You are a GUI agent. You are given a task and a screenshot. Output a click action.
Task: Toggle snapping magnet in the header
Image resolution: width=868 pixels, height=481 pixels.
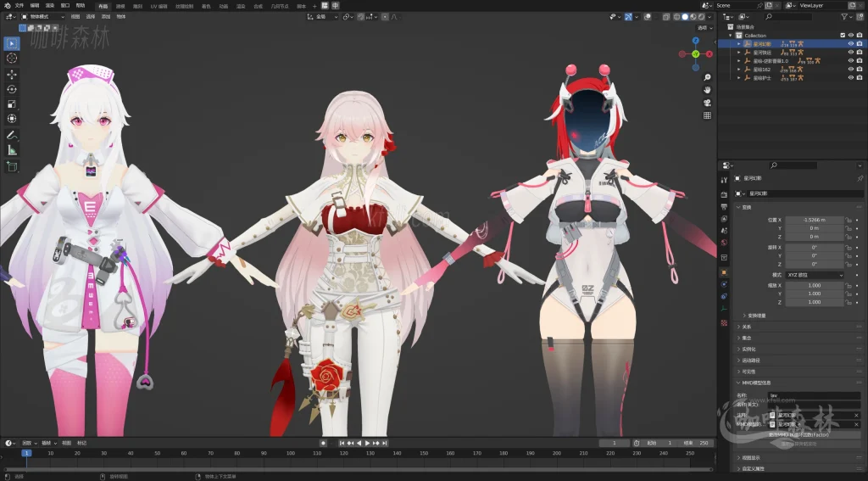pyautogui.click(x=361, y=17)
